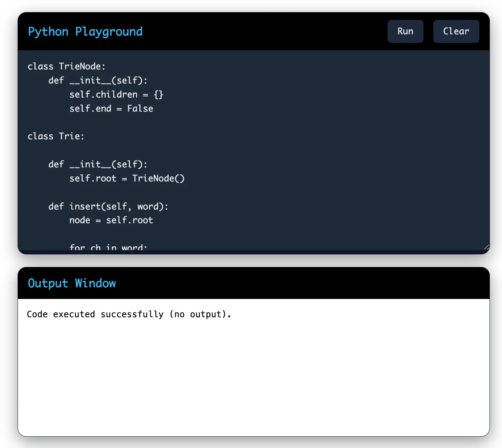Click the 'Output Window' heading
This screenshot has width=502, height=448.
click(x=72, y=283)
